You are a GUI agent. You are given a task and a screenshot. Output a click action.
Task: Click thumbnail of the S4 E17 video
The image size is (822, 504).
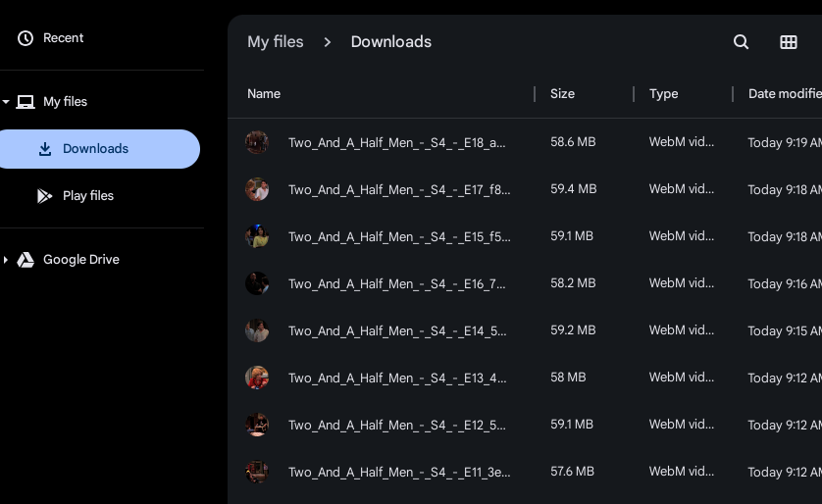coord(257,189)
